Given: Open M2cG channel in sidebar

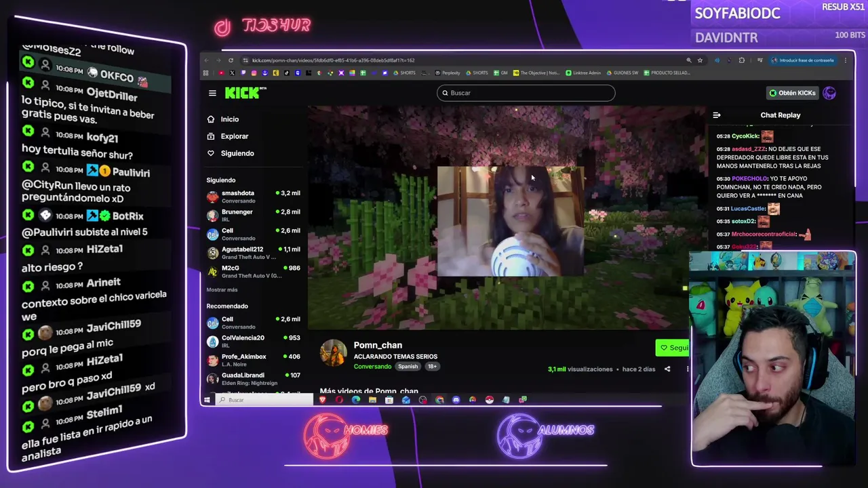Looking at the screenshot, I should click(x=254, y=271).
